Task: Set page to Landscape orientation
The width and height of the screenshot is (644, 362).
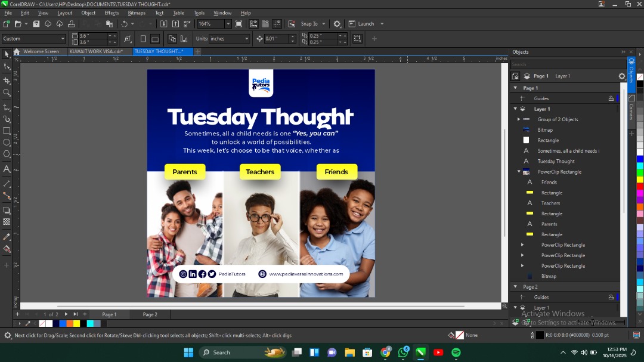Action: point(155,39)
